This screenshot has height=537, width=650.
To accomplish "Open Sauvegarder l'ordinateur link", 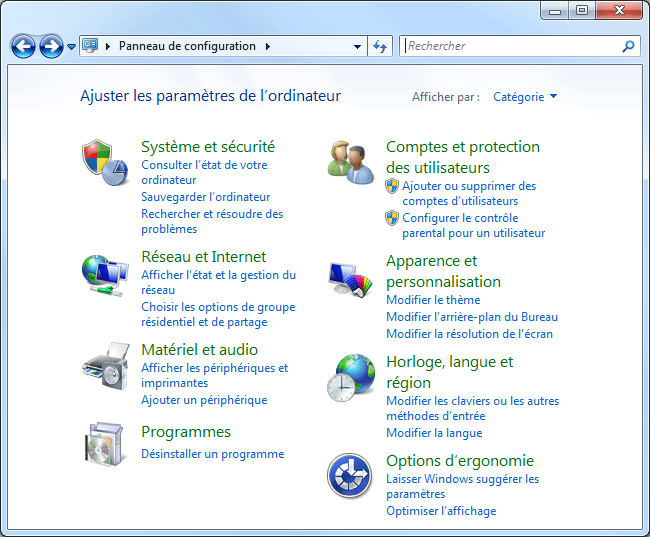I will [206, 197].
